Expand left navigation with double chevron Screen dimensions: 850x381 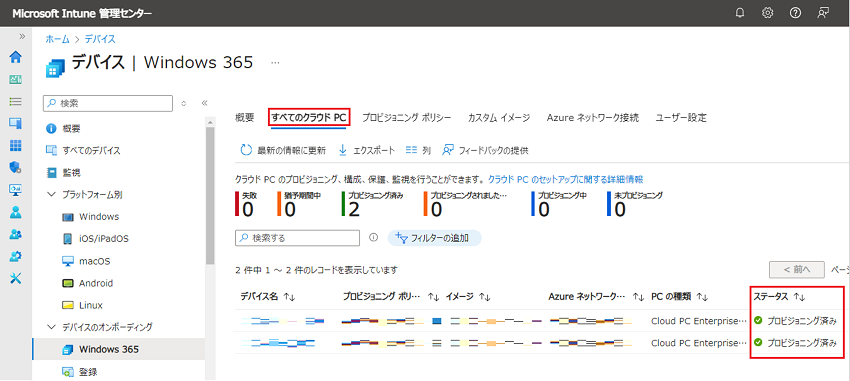22,36
